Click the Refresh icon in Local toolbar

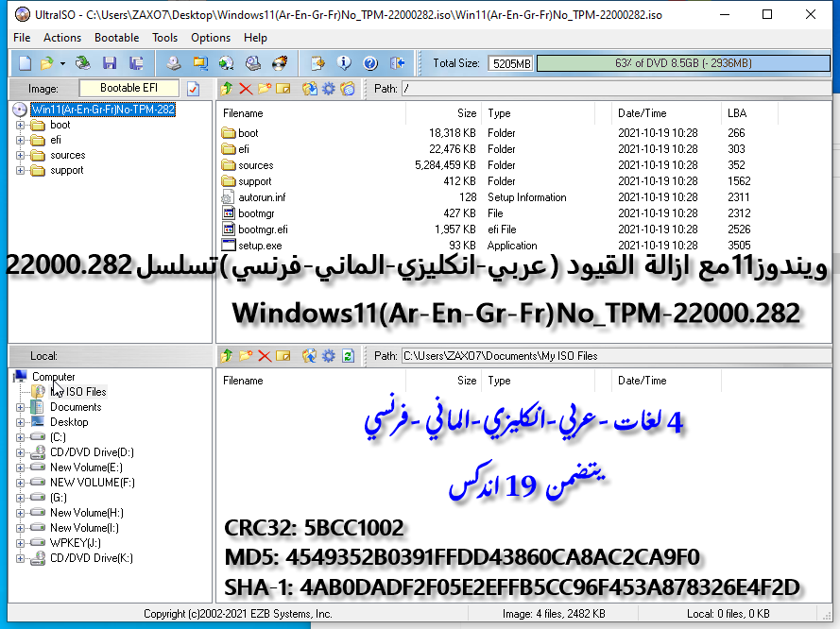point(349,356)
